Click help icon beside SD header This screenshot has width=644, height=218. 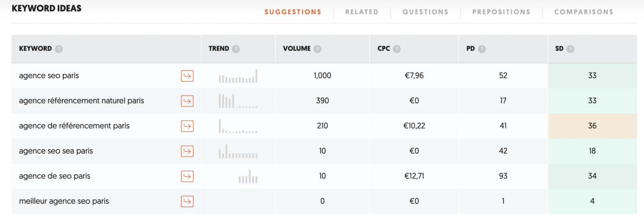click(x=570, y=49)
